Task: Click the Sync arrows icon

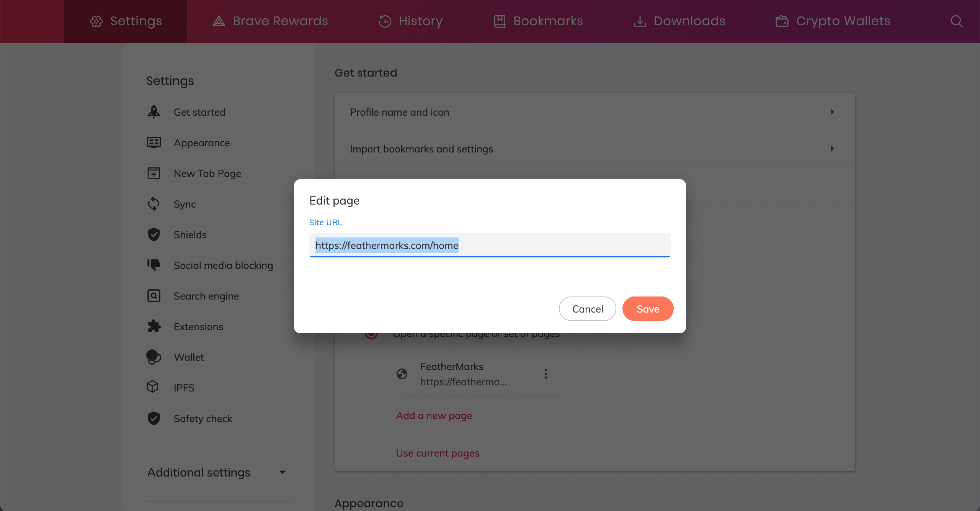Action: click(x=154, y=204)
